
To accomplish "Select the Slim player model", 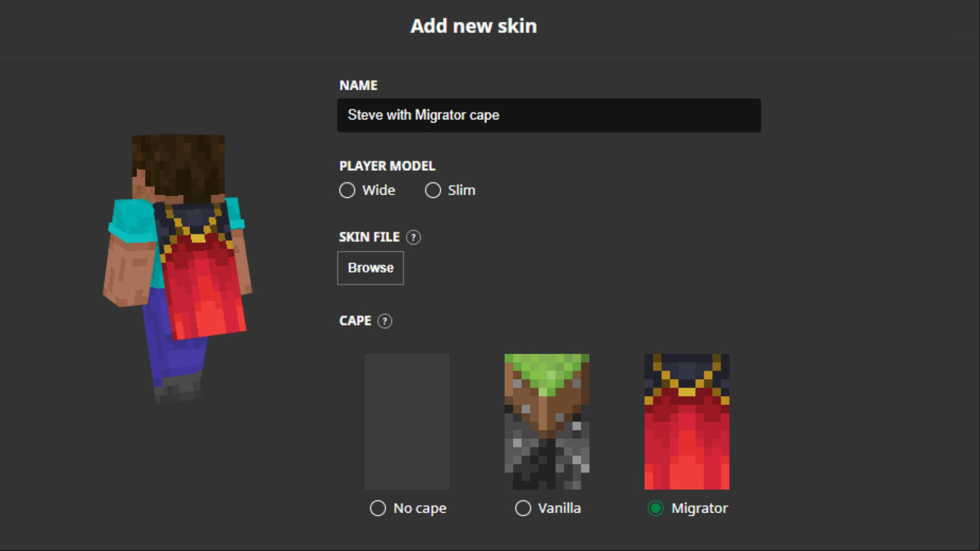I will pyautogui.click(x=433, y=190).
